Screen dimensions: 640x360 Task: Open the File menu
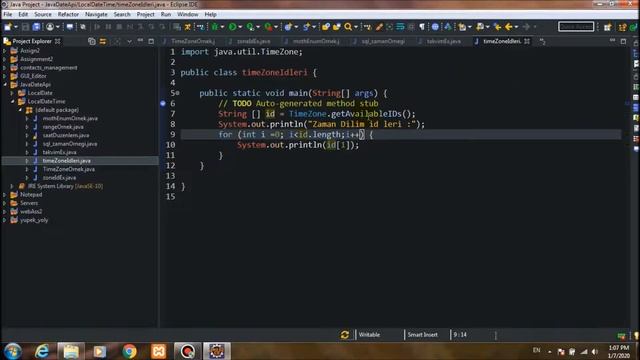point(8,14)
